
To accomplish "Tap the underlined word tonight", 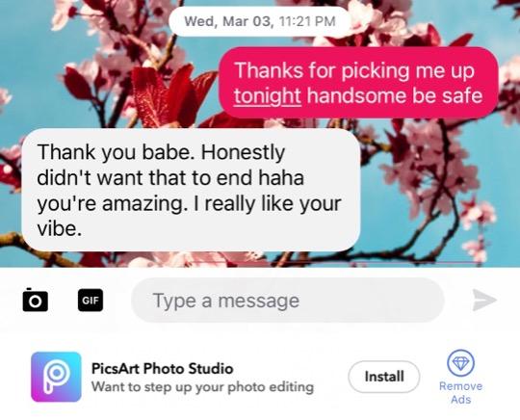I will point(268,96).
